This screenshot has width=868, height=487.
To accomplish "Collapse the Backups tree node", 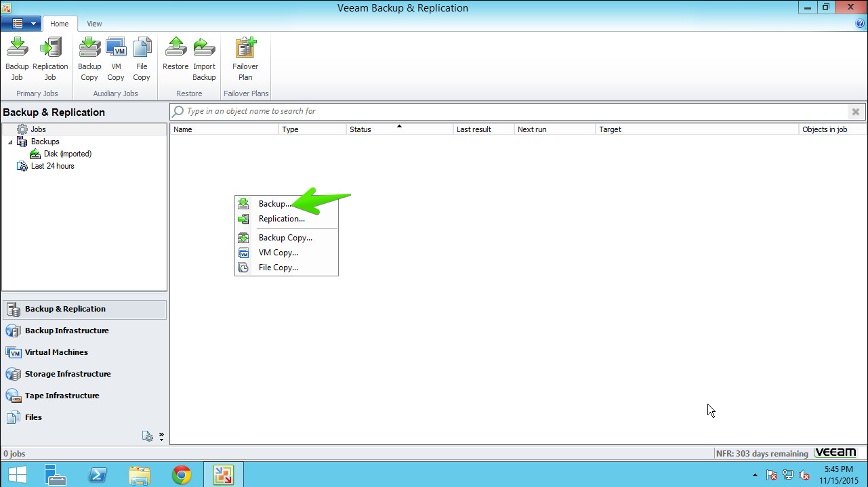I will click(x=10, y=142).
